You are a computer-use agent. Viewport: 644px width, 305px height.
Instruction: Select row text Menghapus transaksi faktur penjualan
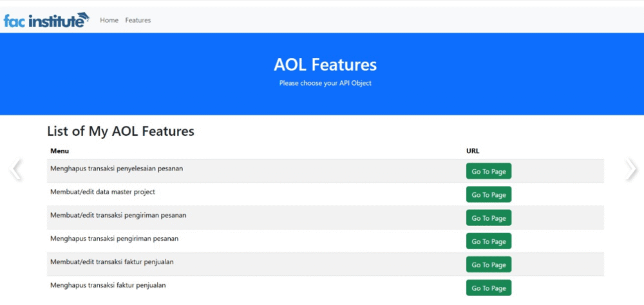[108, 285]
